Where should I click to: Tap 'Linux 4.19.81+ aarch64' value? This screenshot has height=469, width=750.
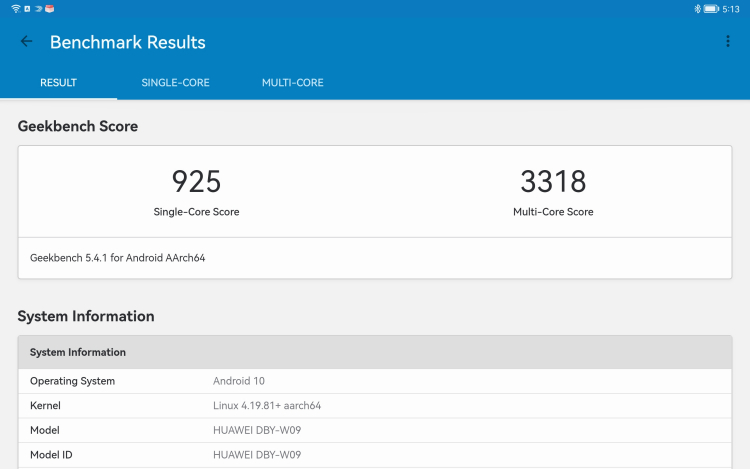click(267, 405)
